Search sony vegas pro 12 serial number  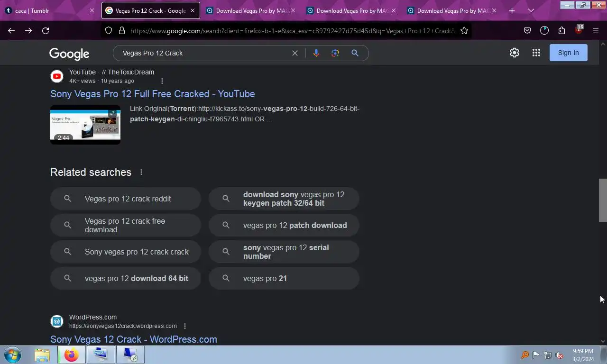pyautogui.click(x=284, y=252)
